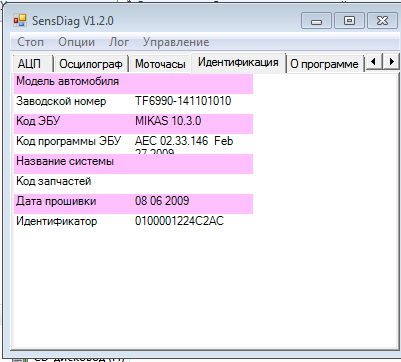Open the Управление menu
The image size is (401, 362).
(x=176, y=42)
